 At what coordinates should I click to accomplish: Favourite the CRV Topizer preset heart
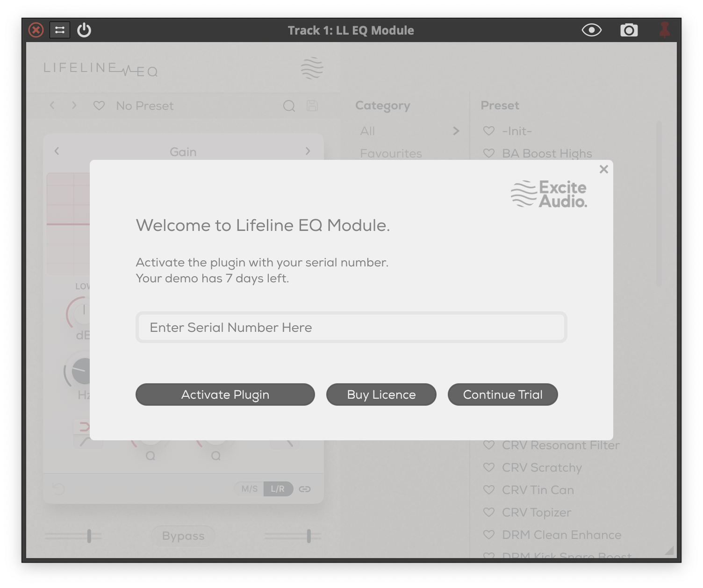[489, 512]
